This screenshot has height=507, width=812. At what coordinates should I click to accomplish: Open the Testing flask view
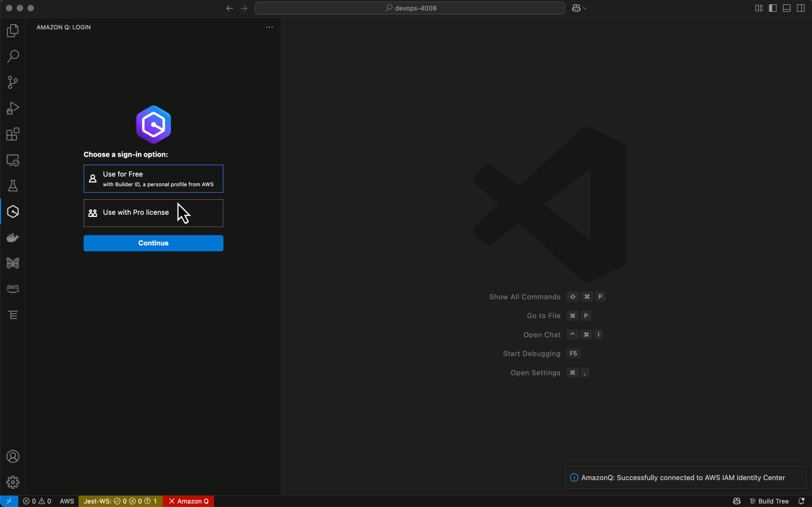(x=13, y=186)
